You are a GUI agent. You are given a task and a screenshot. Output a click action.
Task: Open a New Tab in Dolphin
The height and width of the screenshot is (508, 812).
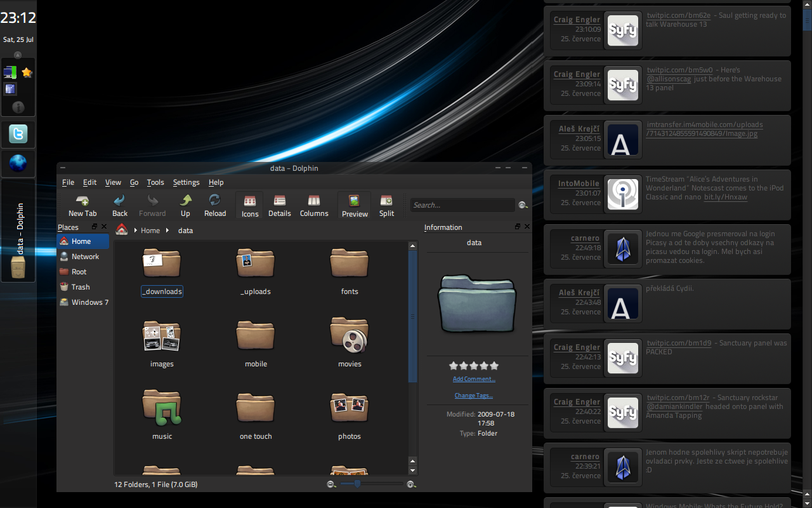tap(82, 206)
